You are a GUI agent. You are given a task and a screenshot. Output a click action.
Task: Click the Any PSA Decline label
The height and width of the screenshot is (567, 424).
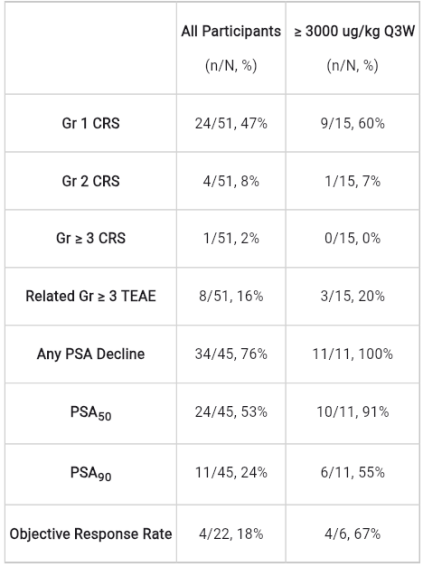(91, 354)
